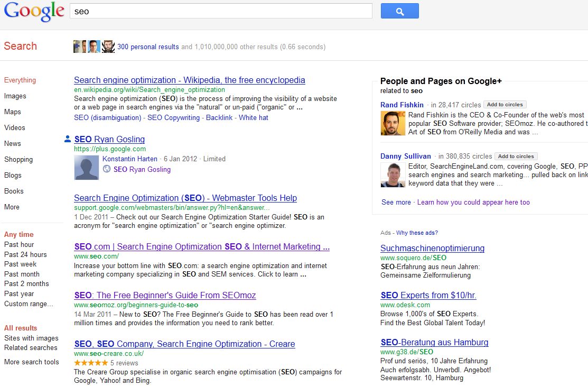Viewport: 588px width, 386px height.
Task: Filter results to Past month
Action: 22,274
